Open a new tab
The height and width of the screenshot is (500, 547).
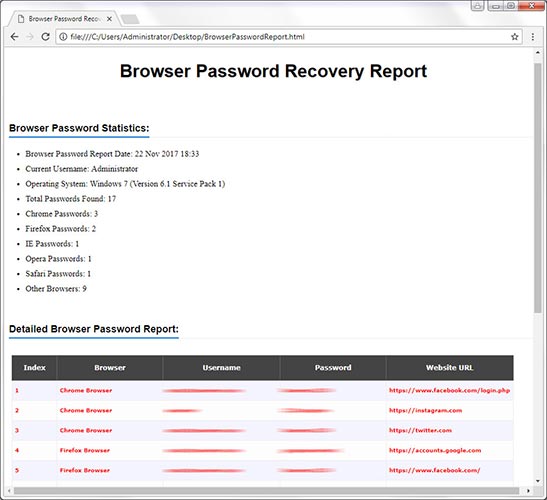130,19
